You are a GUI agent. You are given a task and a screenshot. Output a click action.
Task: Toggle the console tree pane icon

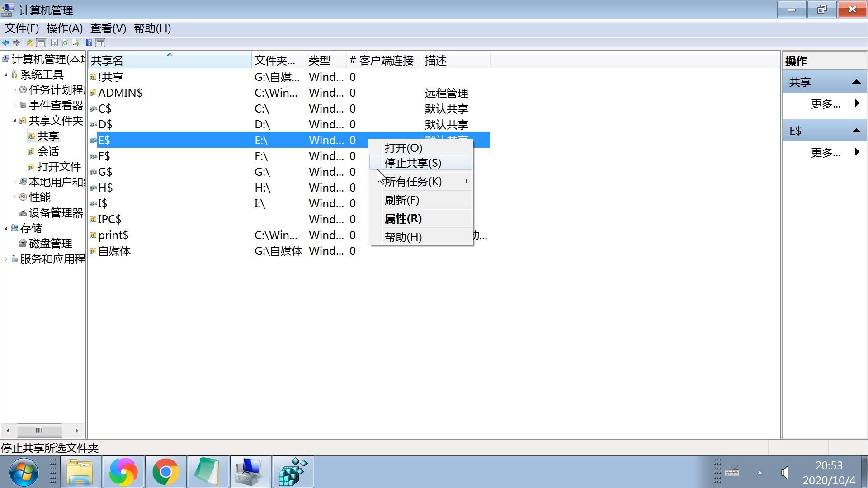41,42
